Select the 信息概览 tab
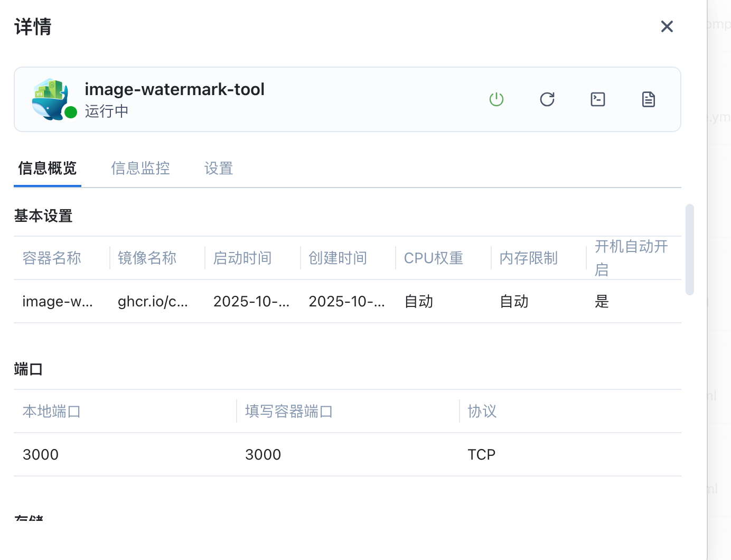731x560 pixels. [x=48, y=169]
